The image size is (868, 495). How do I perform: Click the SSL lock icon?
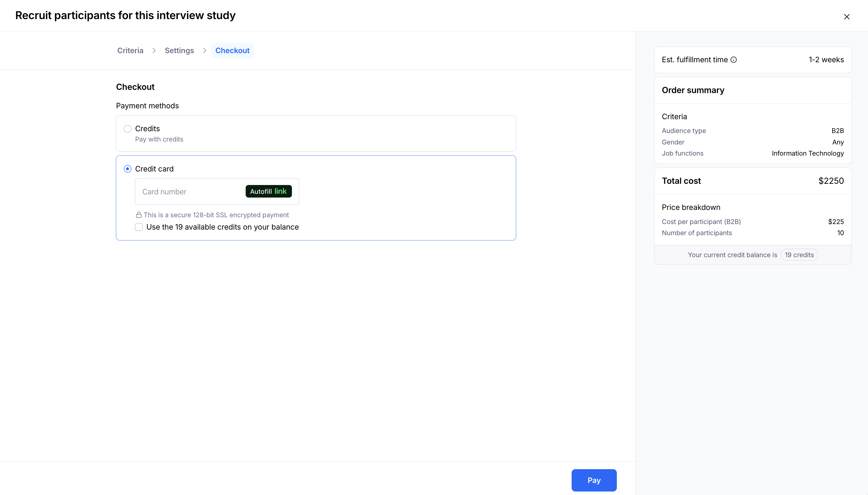[139, 215]
